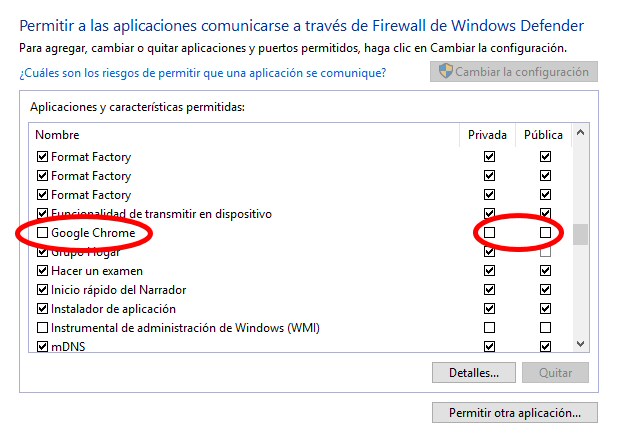Check Pública box for Google Chrome
This screenshot has height=440, width=623.
pyautogui.click(x=545, y=233)
